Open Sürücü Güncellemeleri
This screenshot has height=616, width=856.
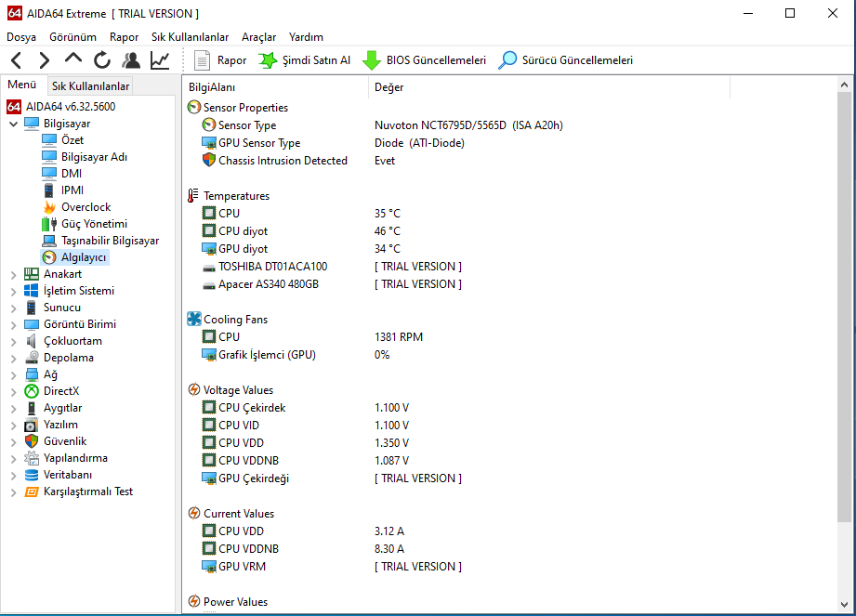(x=566, y=60)
